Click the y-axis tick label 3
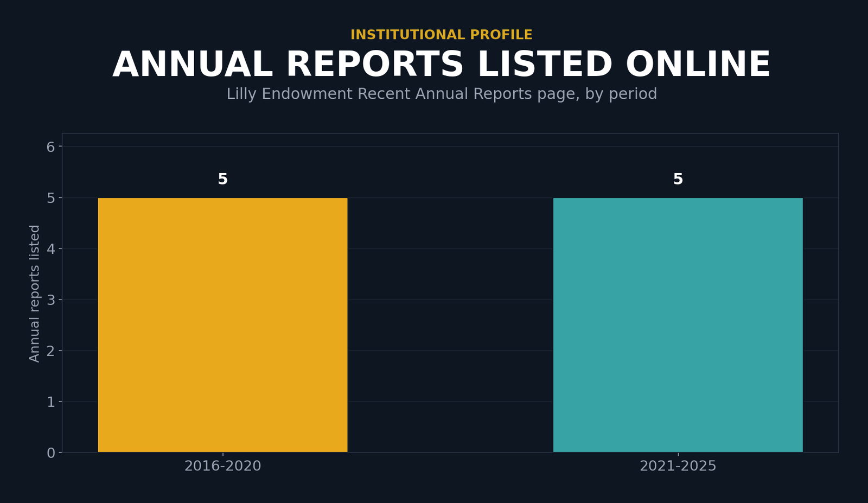868x503 pixels. click(x=51, y=300)
